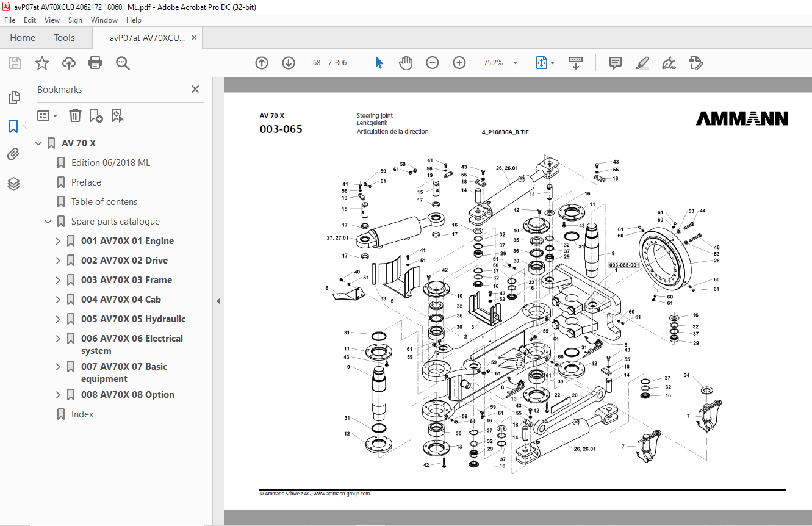Viewport: 812px width, 526px height.
Task: Bookmark the file with the star icon
Action: tap(41, 63)
